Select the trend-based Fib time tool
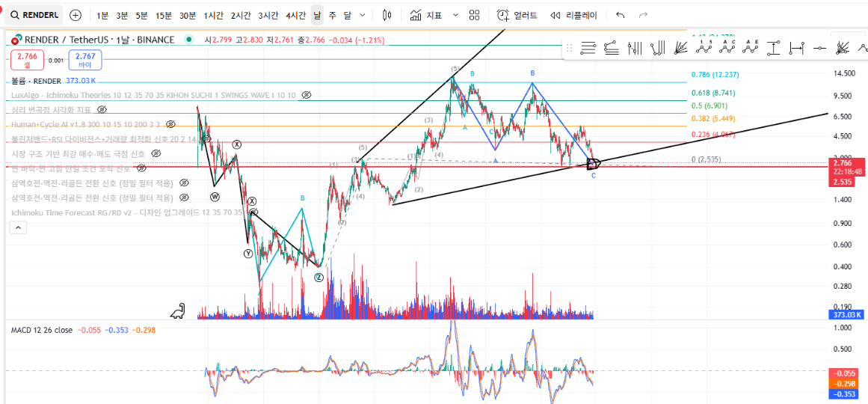Viewport: 868px width, 404px height. tap(658, 49)
